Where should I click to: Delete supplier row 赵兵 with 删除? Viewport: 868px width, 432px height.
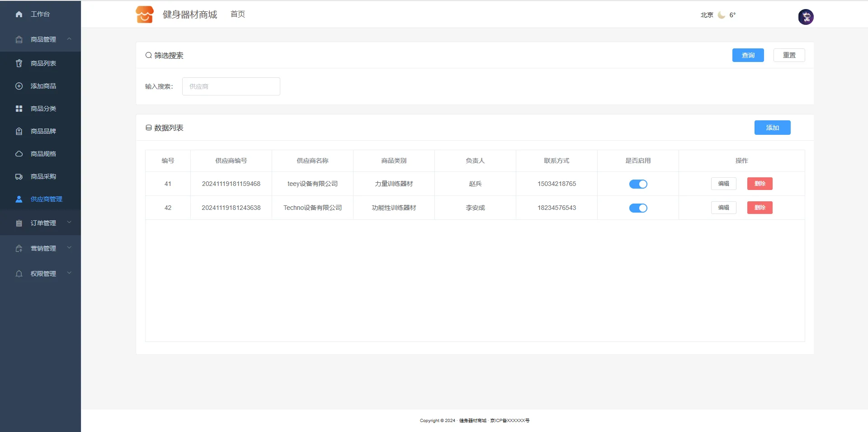point(759,184)
